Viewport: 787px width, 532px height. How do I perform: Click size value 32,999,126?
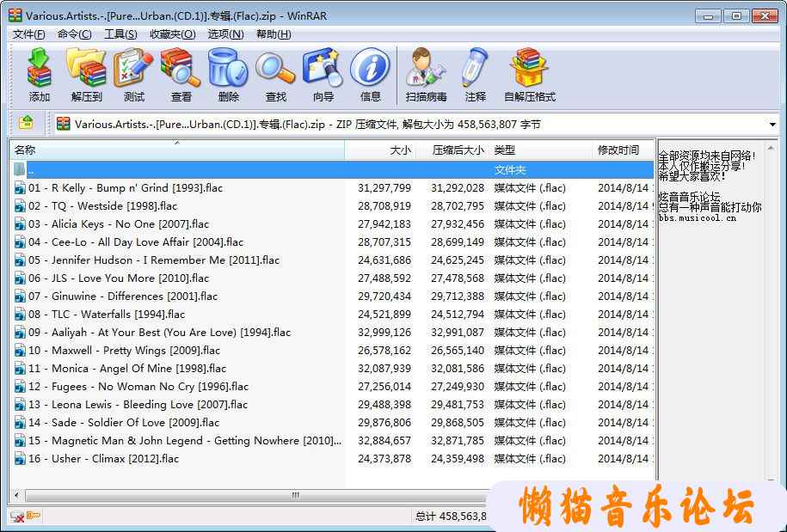[x=384, y=333]
